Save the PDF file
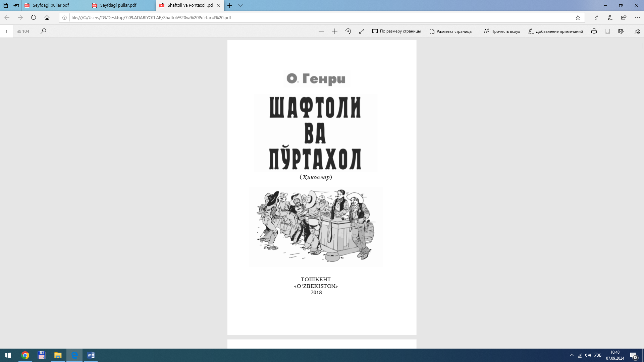Viewport: 644px width, 362px height. tap(607, 31)
